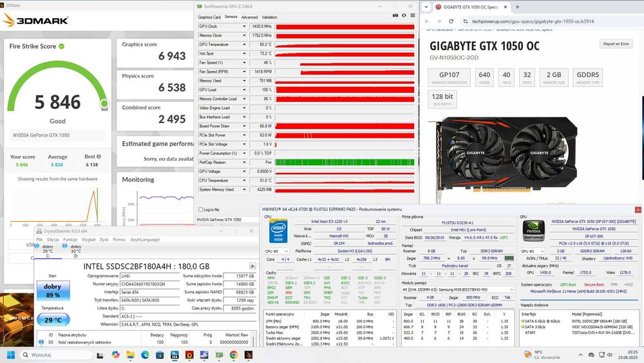Open Microsoft Store from the taskbar
This screenshot has width=644, height=363.
click(x=160, y=355)
